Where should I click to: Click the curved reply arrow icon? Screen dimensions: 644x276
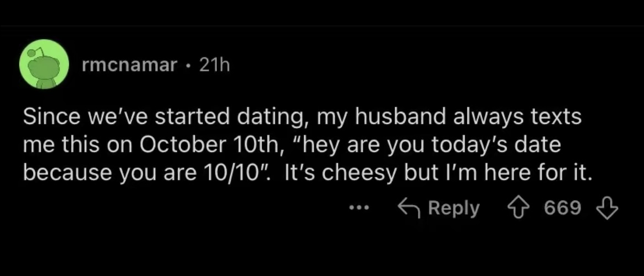pyautogui.click(x=408, y=208)
